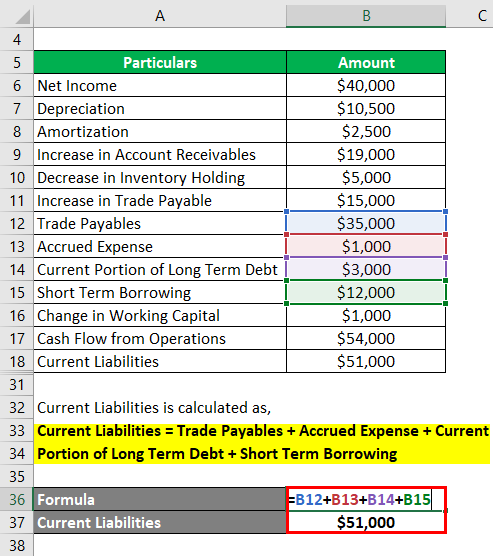This screenshot has height=556, width=493.
Task: Select row 12 header
Action: 17,223
